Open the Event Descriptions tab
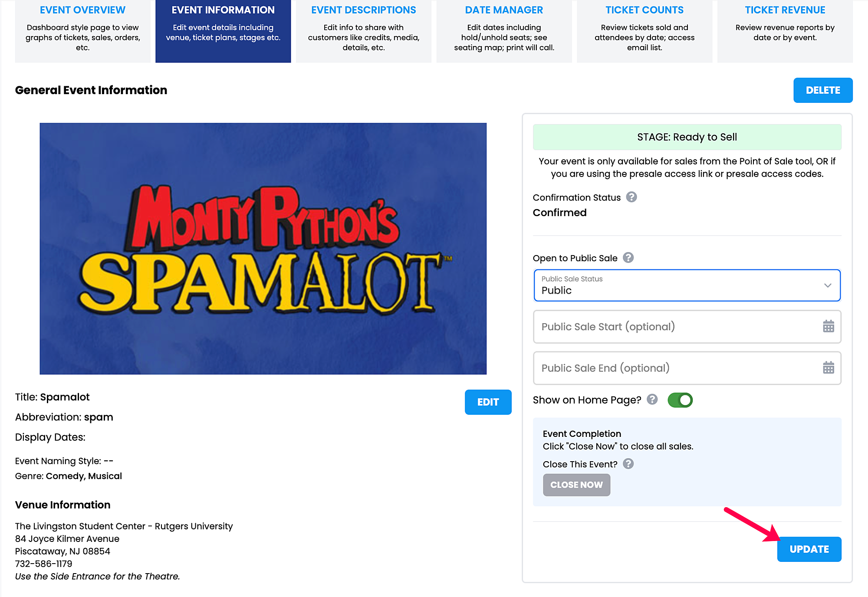The image size is (868, 597). click(363, 31)
